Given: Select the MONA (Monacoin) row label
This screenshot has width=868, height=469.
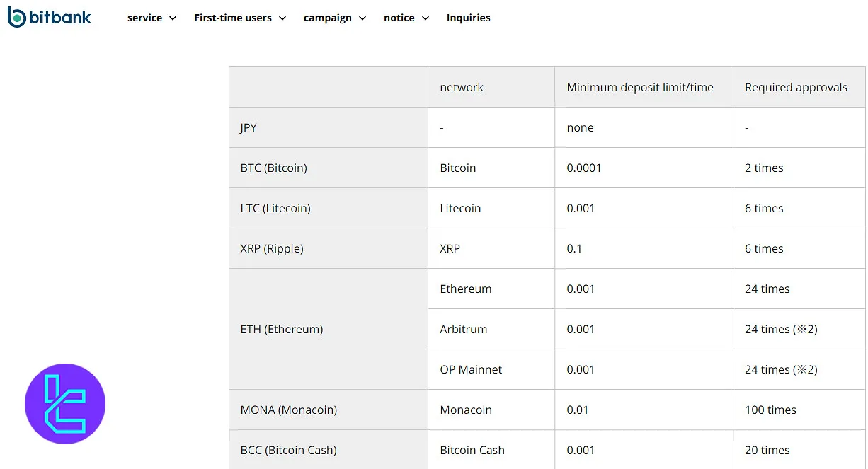Looking at the screenshot, I should tap(289, 410).
